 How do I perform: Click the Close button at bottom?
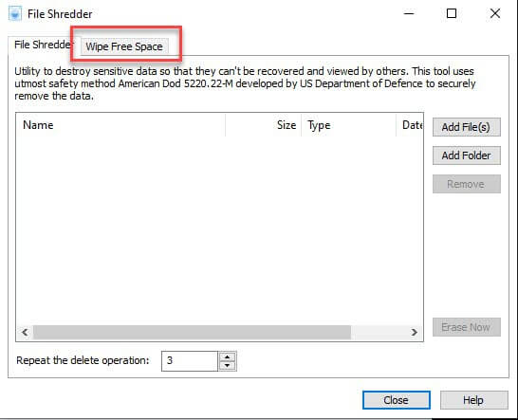[397, 400]
